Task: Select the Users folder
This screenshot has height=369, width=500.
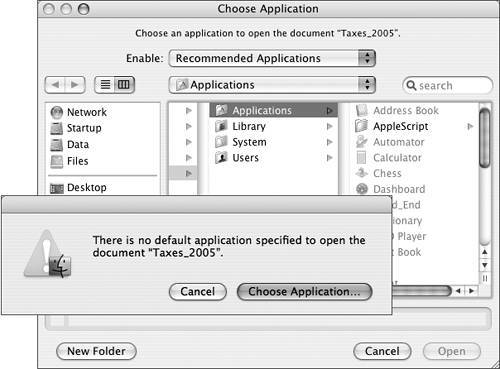Action: pyautogui.click(x=273, y=158)
